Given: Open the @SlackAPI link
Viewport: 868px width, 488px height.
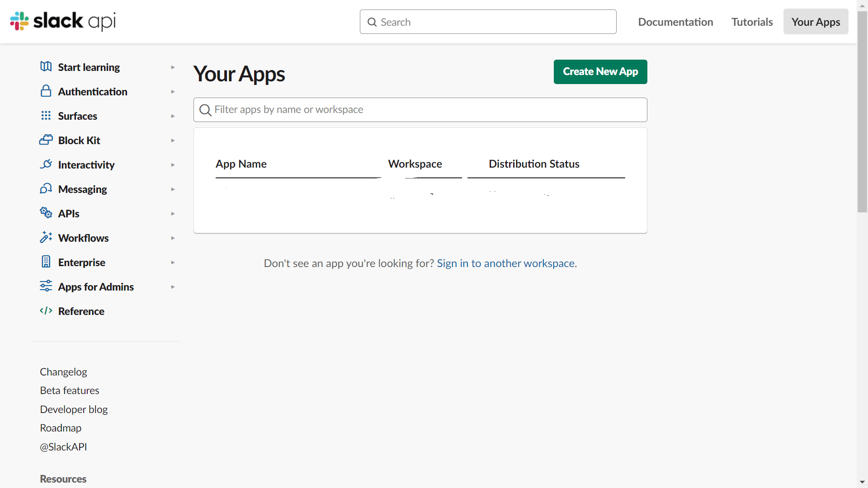Looking at the screenshot, I should 63,447.
